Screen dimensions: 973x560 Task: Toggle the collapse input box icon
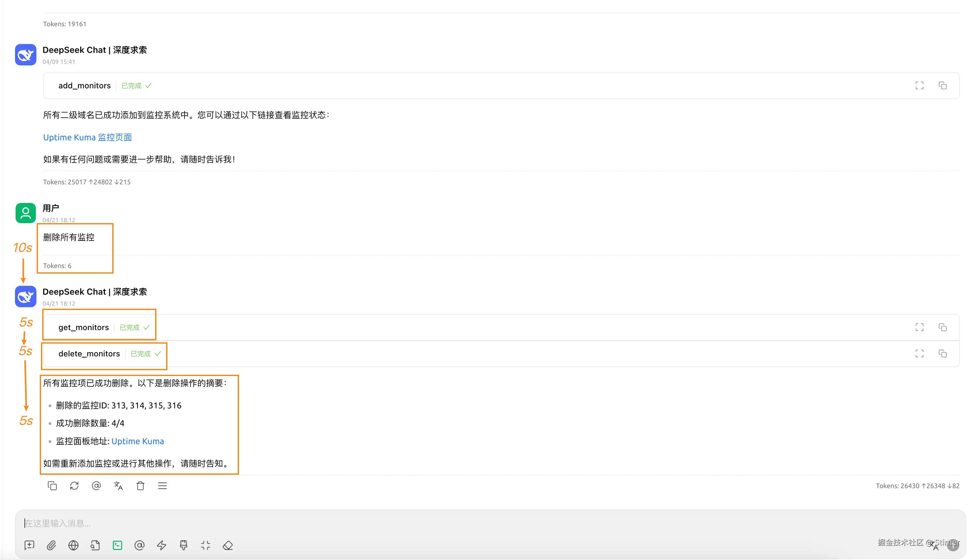click(x=206, y=545)
